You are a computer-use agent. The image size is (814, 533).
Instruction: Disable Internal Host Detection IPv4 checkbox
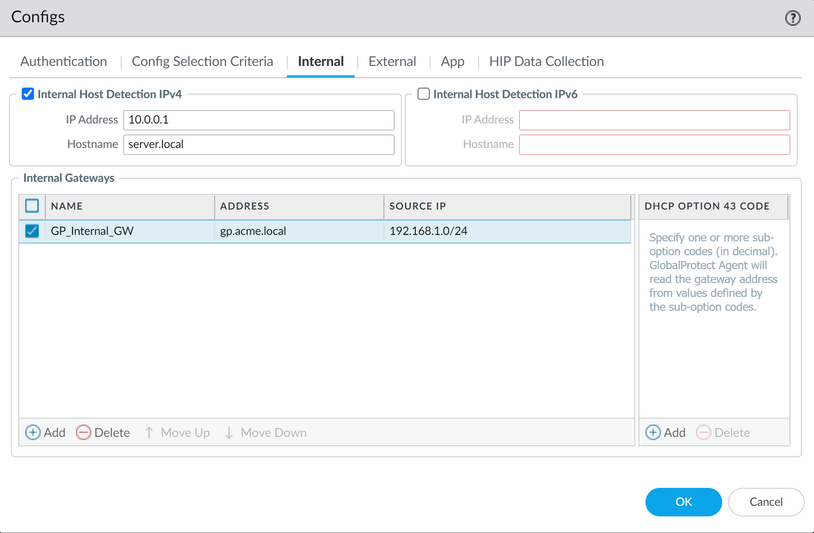(28, 94)
